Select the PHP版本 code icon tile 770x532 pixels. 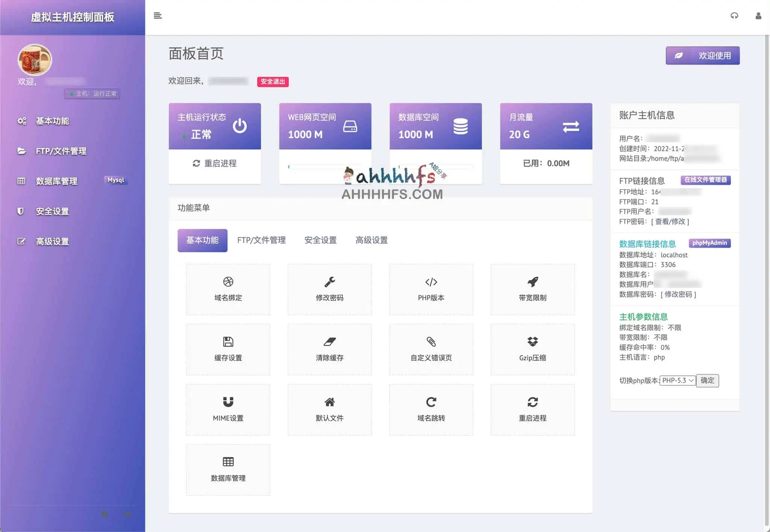coord(431,289)
